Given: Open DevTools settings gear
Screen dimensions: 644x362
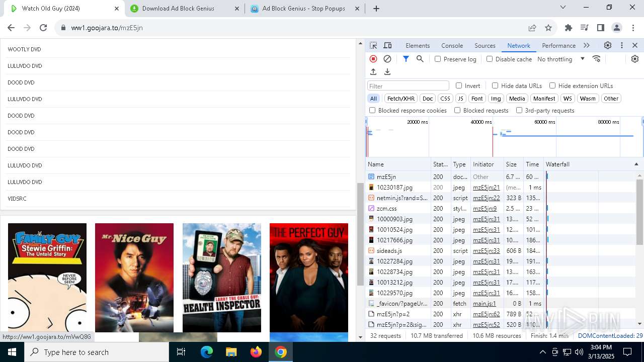Looking at the screenshot, I should tap(608, 45).
